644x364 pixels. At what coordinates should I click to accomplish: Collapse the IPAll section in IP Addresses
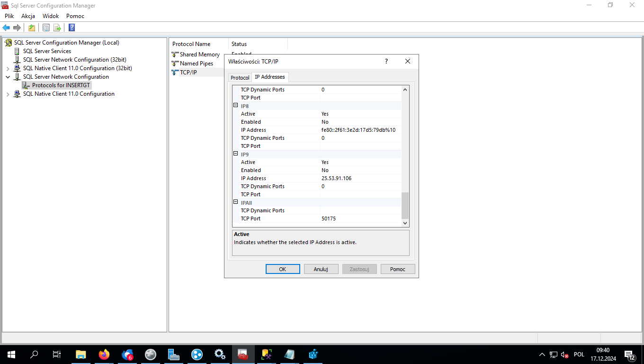pyautogui.click(x=236, y=202)
